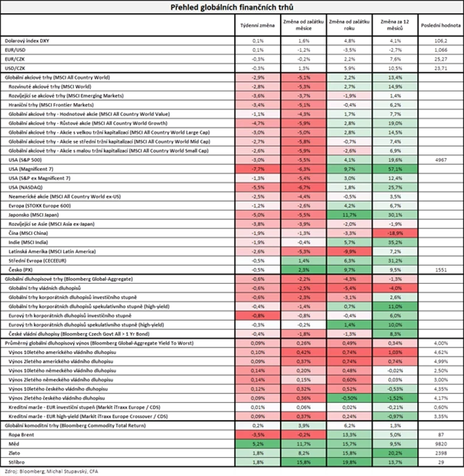This screenshot has width=464, height=476.
Task: Click the 1,03% red cell
Action: [x=395, y=352]
